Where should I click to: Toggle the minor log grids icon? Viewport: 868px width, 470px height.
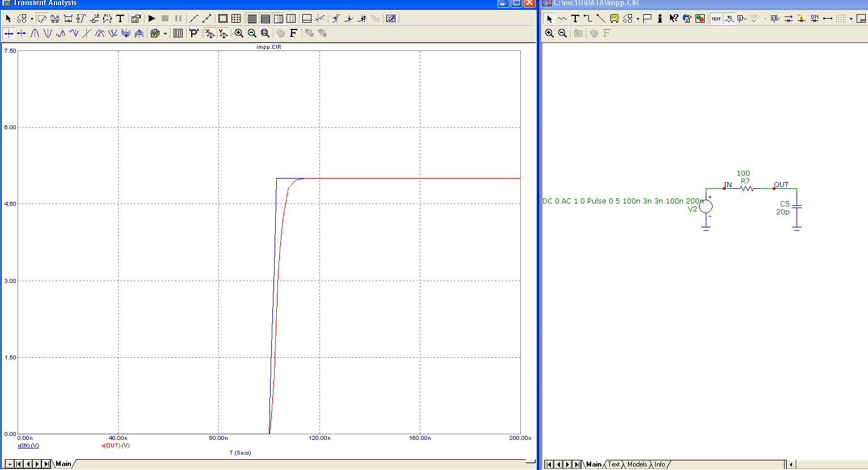pos(278,19)
